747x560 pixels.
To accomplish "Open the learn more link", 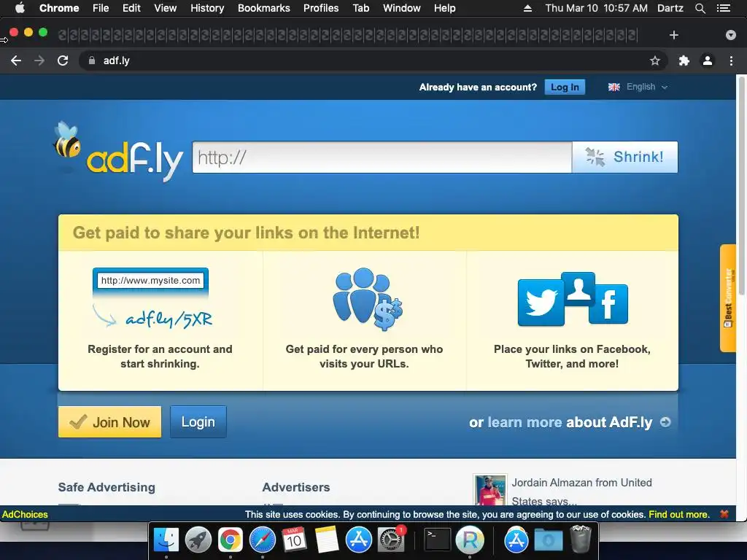I will (x=525, y=422).
